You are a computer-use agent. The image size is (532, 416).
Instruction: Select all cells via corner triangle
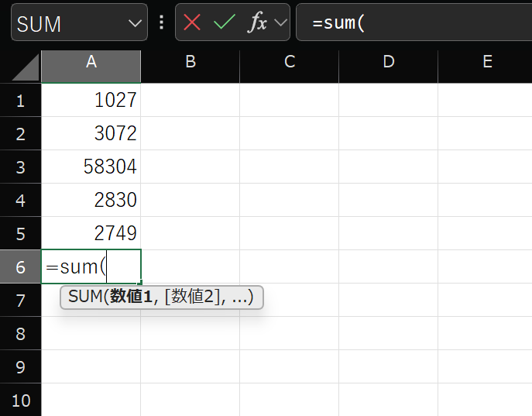click(x=26, y=67)
